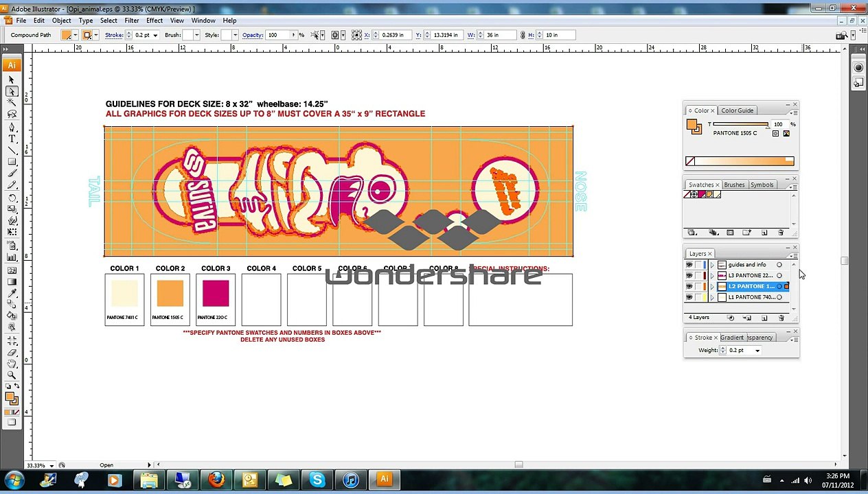Open zoom level dropdown at bottom left
Viewport: 868px width, 494px height.
52,466
